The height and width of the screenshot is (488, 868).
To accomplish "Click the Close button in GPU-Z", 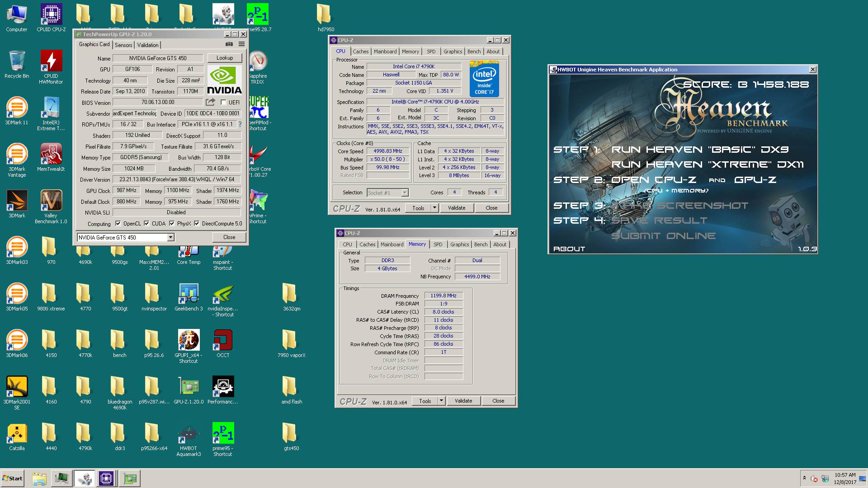I will click(229, 237).
